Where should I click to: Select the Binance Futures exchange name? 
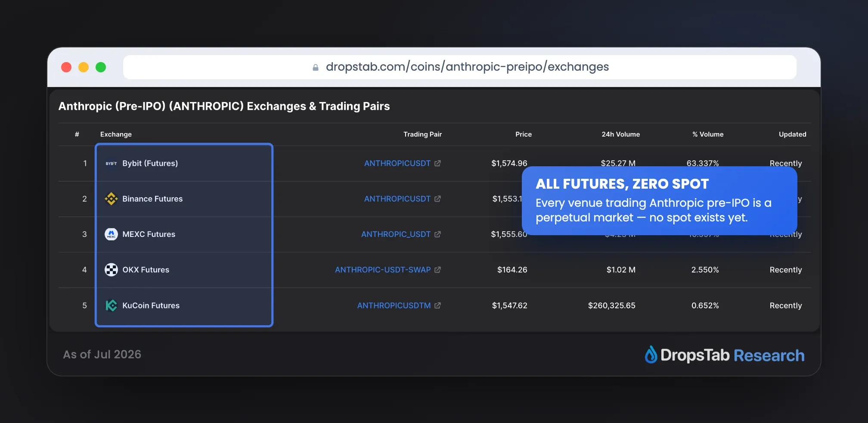tap(152, 199)
